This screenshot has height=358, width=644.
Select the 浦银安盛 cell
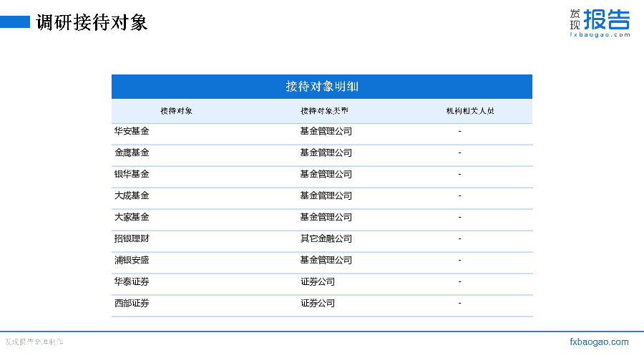click(x=132, y=260)
